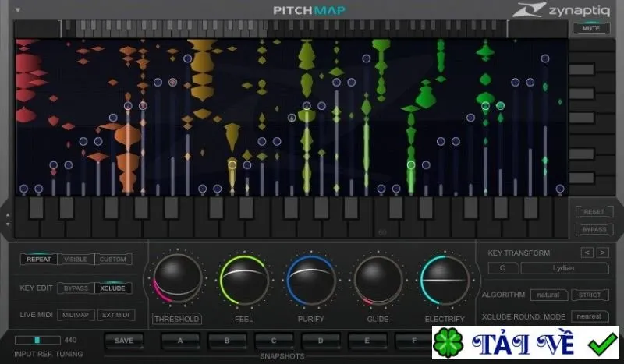Viewport: 624px width, 364px height.
Task: Click the keyboard scroll up arrow at left edge
Action: tap(8, 215)
